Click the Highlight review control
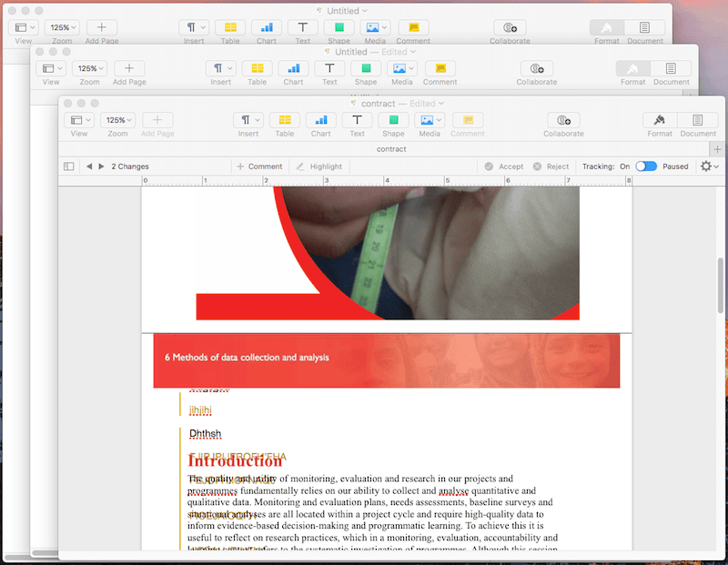The height and width of the screenshot is (565, 728). point(319,166)
